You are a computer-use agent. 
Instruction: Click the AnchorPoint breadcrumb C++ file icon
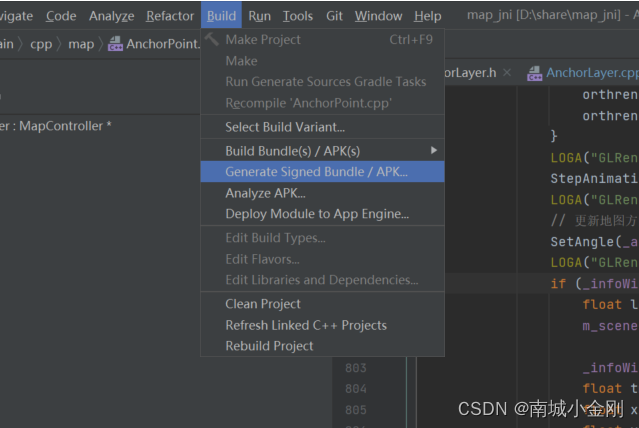pos(115,44)
